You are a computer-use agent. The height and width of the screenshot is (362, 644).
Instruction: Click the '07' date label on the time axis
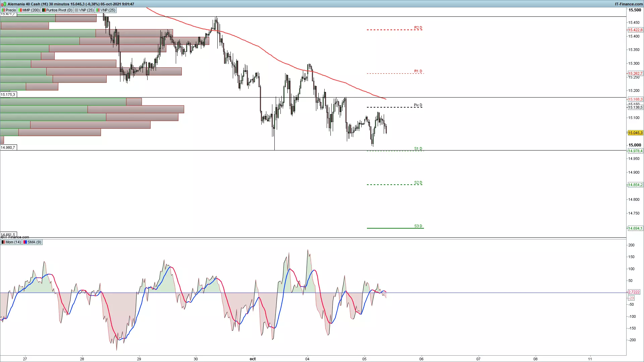[478, 359]
